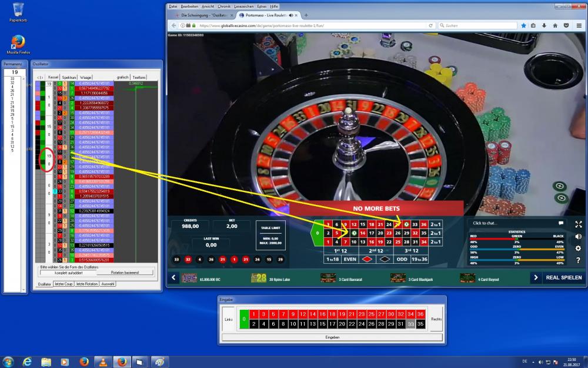588x368 pixels.
Task: Open the Datei menu in Firefox
Action: [173, 6]
